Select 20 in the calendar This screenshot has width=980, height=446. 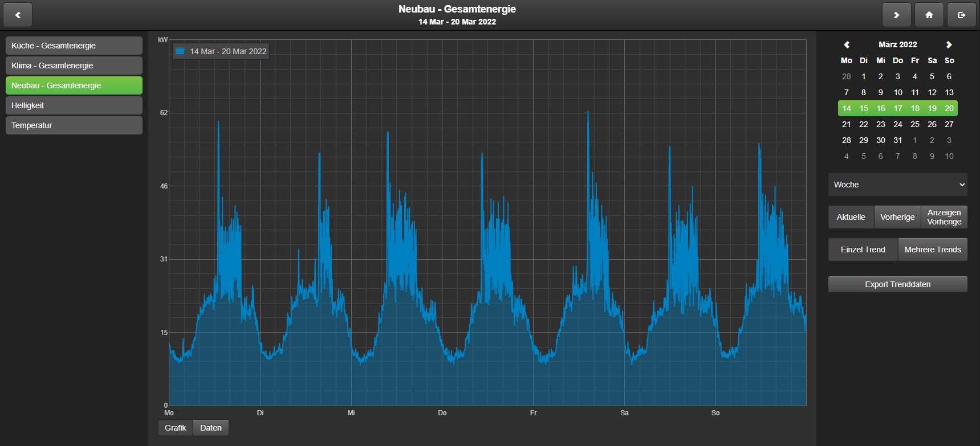click(949, 108)
